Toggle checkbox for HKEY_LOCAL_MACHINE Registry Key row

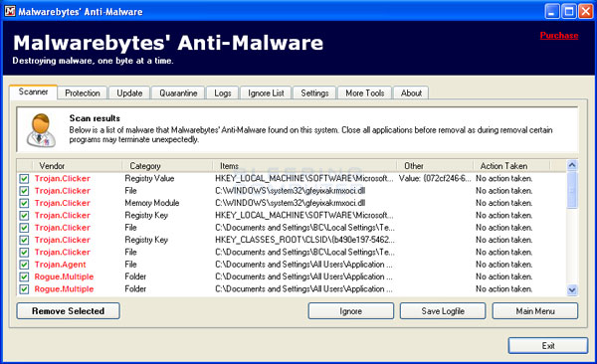click(24, 216)
